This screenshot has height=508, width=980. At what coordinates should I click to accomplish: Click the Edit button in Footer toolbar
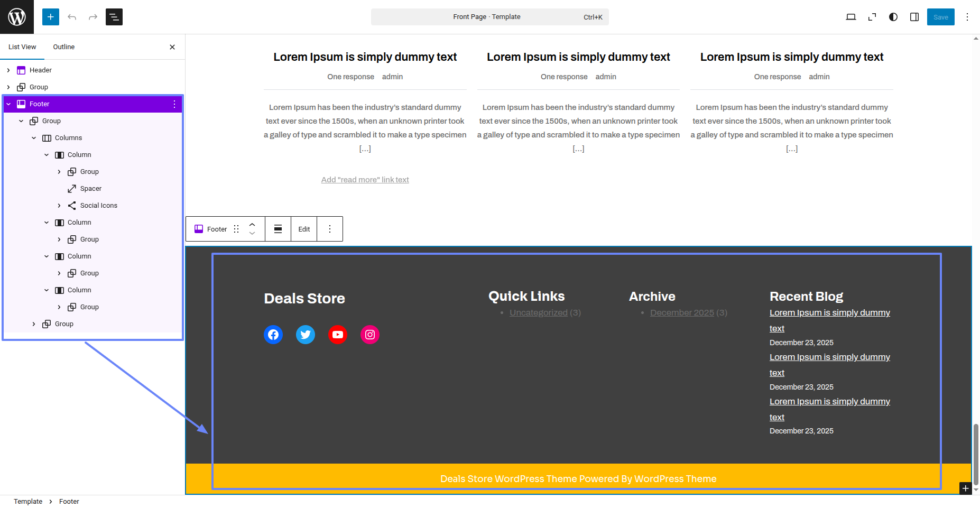point(304,229)
